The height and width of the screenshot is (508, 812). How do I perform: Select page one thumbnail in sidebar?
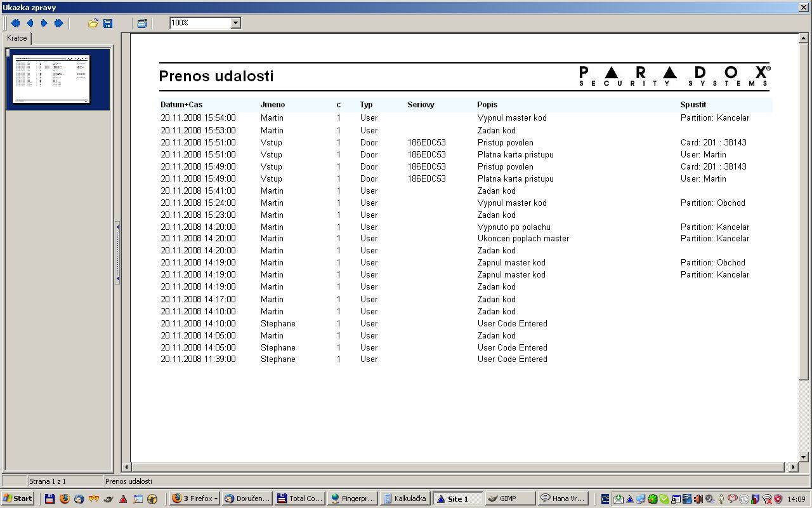click(x=52, y=79)
